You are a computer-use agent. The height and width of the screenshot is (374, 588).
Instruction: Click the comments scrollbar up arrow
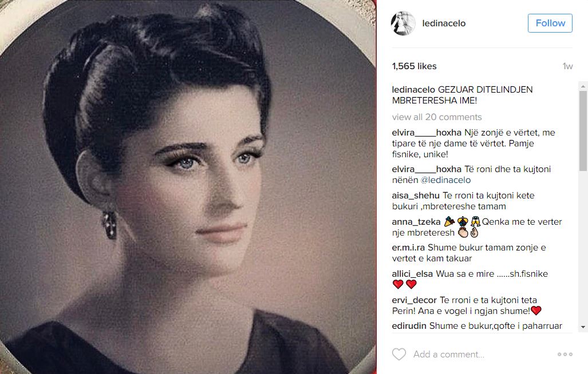pos(583,86)
